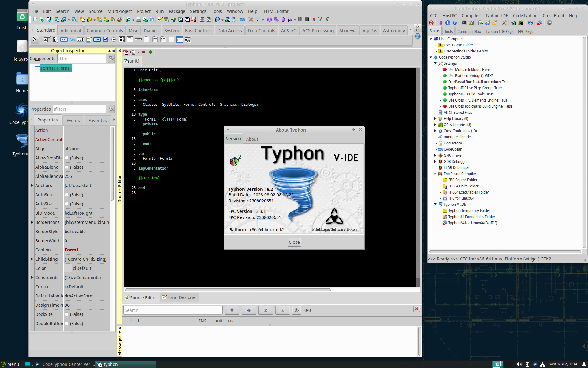
Task: Click the red power icon in CodeTyphon Center
Action: [x=431, y=23]
